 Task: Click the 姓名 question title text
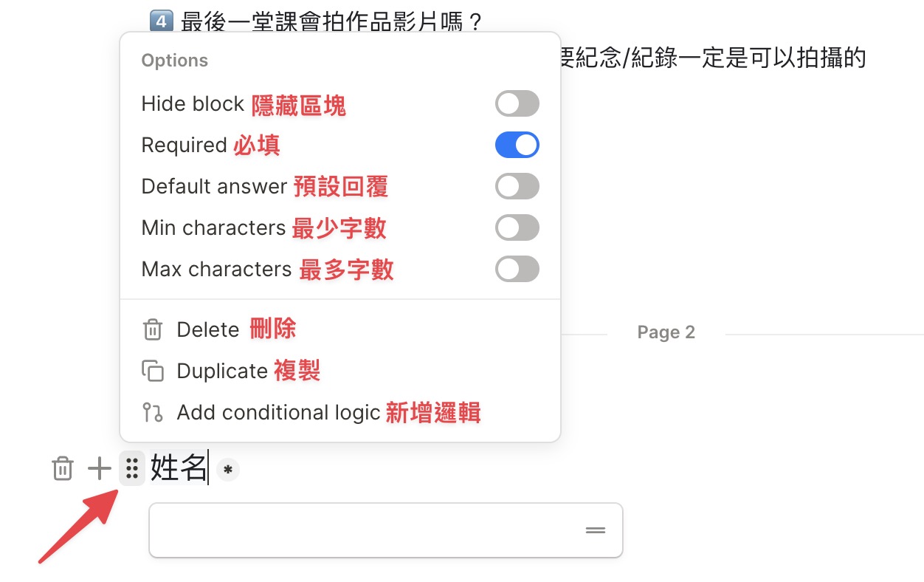click(x=179, y=468)
